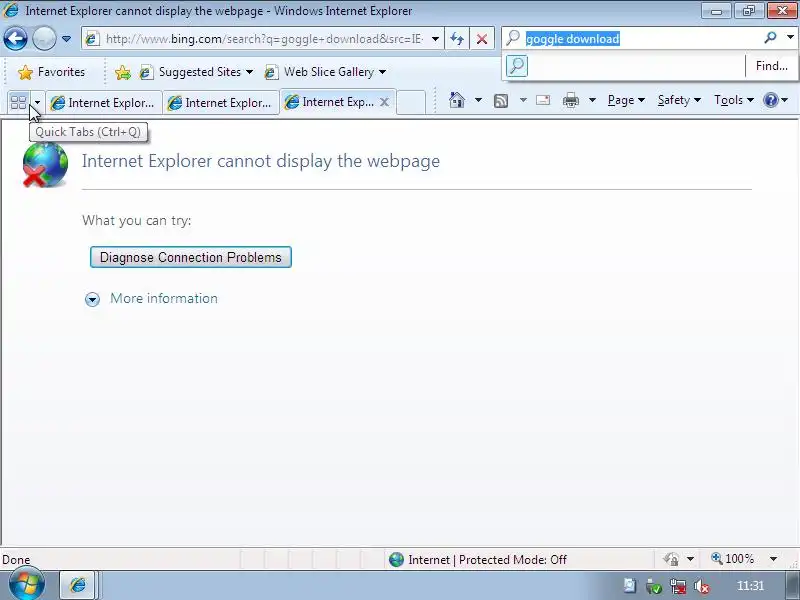The height and width of the screenshot is (600, 800).
Task: Open the Feeds dropdown arrow
Action: pyautogui.click(x=523, y=100)
